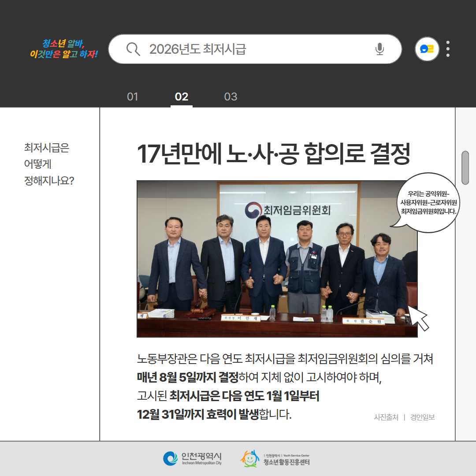Click the Incheon Metropolitan City logo
The image size is (476, 476).
tap(192, 458)
